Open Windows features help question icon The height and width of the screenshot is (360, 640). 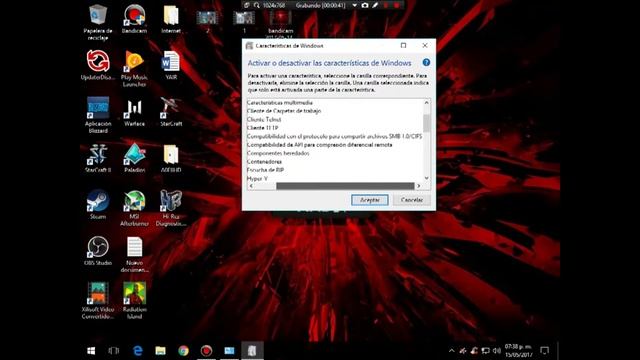pyautogui.click(x=426, y=62)
